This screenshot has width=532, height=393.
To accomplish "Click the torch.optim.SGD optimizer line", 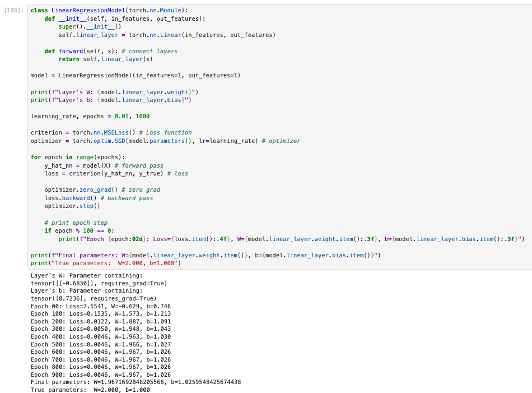I will pyautogui.click(x=165, y=141).
